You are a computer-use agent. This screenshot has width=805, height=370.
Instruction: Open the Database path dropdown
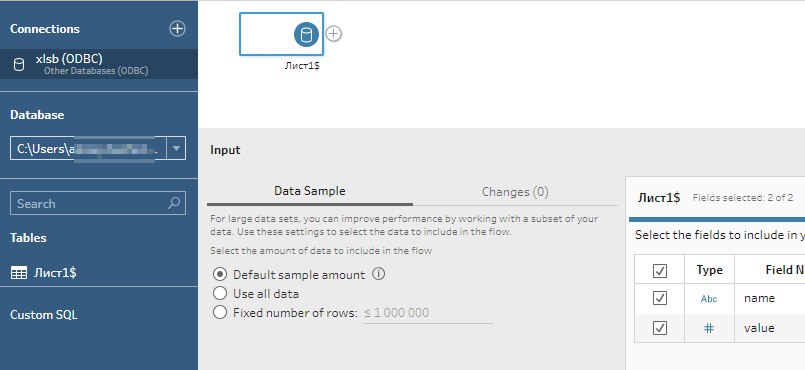[x=176, y=148]
